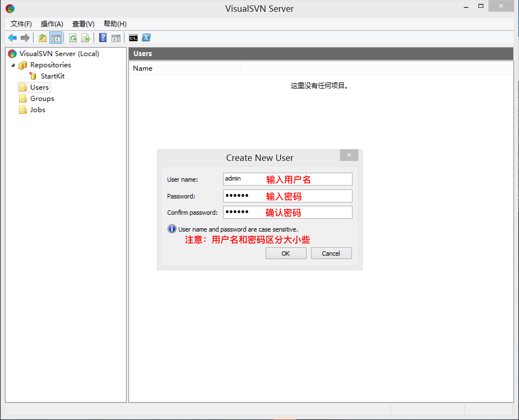The height and width of the screenshot is (420, 519).
Task: Toggle the Show/Hide Console Tree toolbar button
Action: [x=56, y=38]
